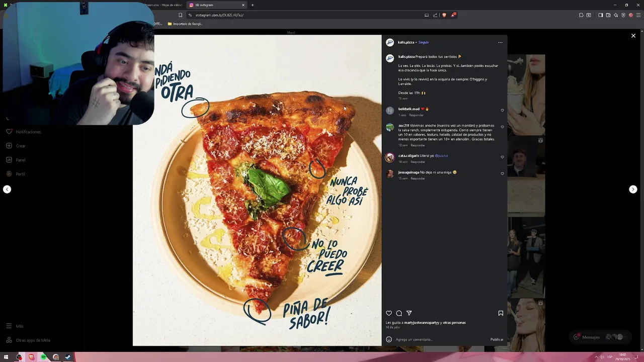Open Panel in the Instagram sidebar
The width and height of the screenshot is (644, 362).
pos(16,160)
